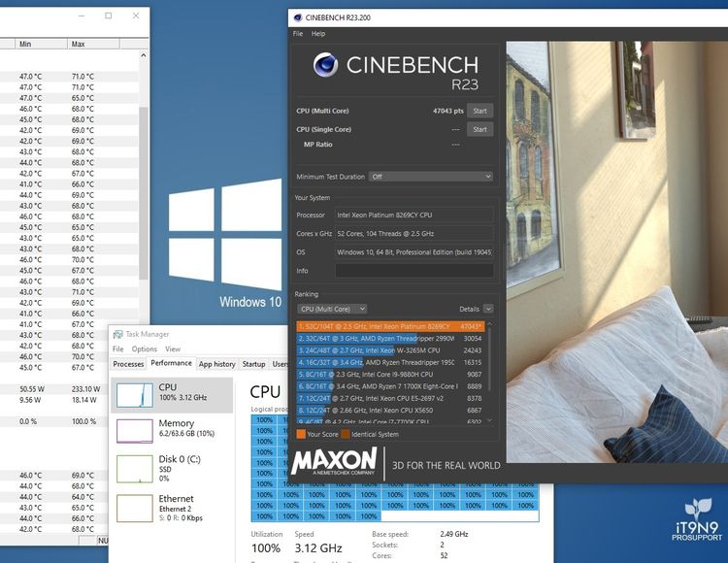Click the orange Your Score legend swatch
The width and height of the screenshot is (728, 563).
pyautogui.click(x=301, y=434)
